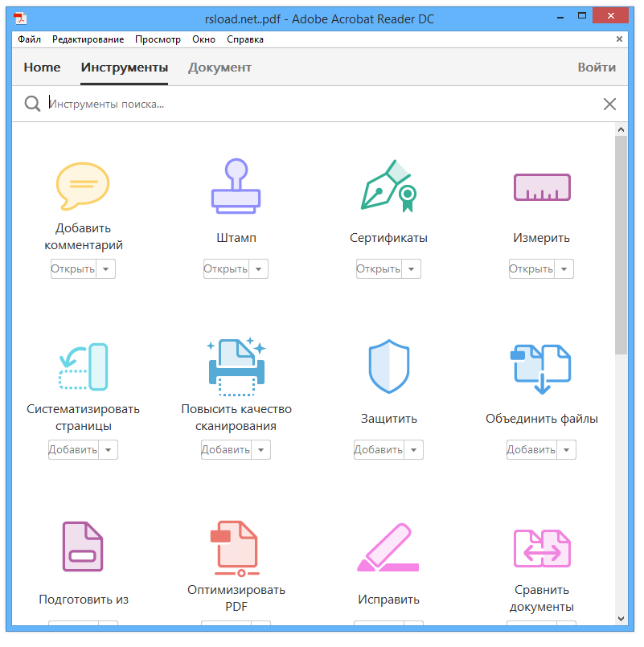644x647 pixels.
Task: Select the Объединить файлы icon
Action: [x=542, y=368]
